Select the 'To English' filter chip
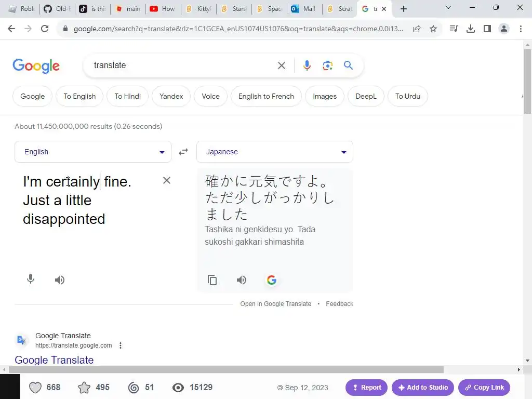532x399 pixels. click(79, 96)
